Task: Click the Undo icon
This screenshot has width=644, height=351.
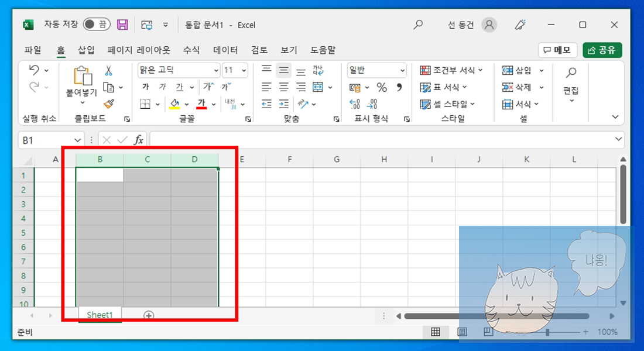Action: [34, 70]
